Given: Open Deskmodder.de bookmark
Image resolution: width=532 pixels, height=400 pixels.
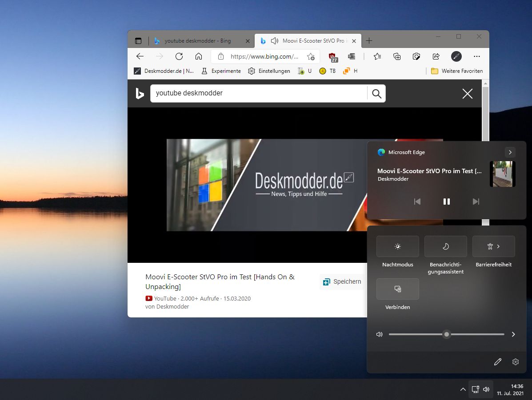Looking at the screenshot, I should [164, 71].
